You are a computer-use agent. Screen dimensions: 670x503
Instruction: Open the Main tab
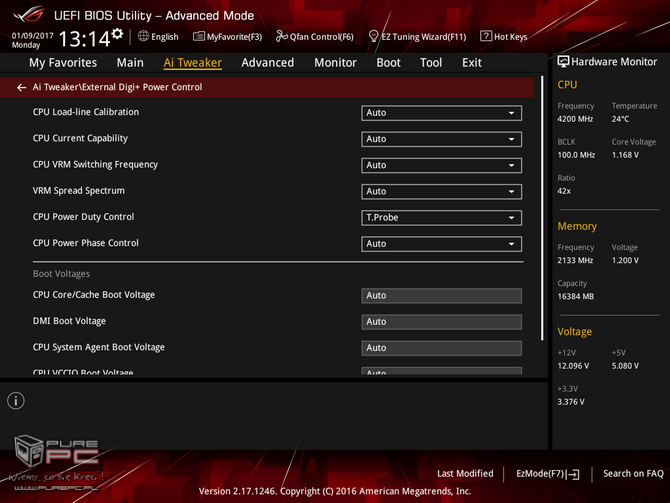[130, 63]
